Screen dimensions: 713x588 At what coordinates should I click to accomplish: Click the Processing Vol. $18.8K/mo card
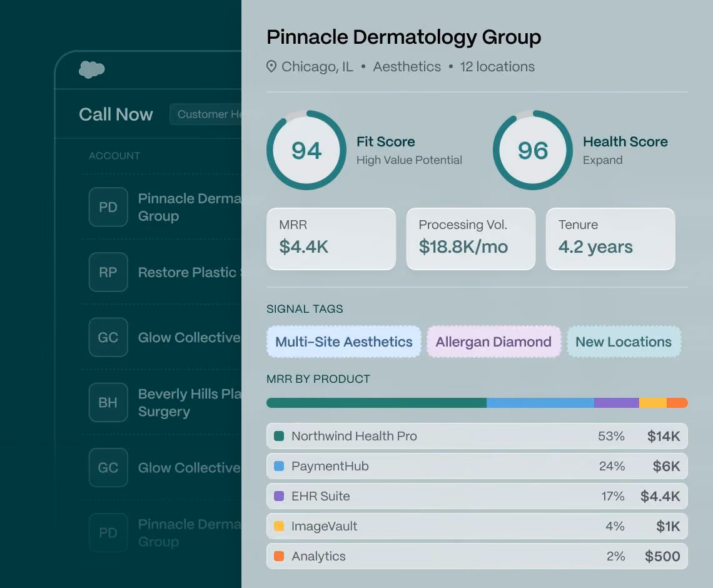pos(470,239)
